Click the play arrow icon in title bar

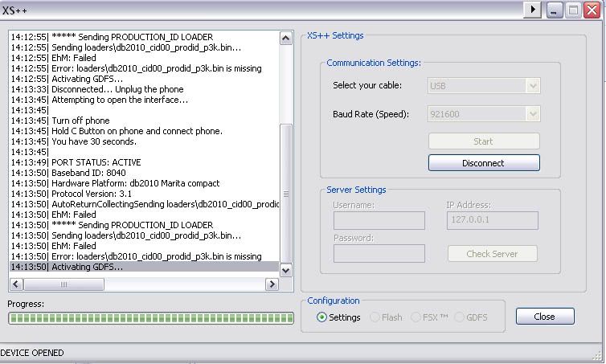click(x=532, y=10)
